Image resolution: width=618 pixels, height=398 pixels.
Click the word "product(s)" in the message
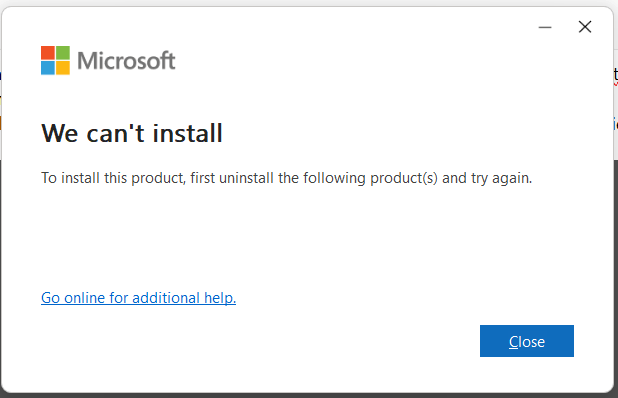[x=404, y=178]
